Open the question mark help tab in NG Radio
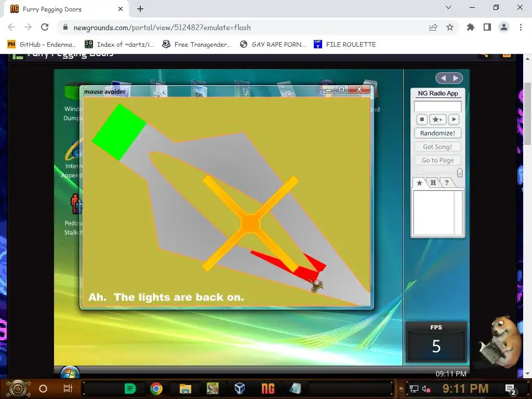 click(447, 183)
